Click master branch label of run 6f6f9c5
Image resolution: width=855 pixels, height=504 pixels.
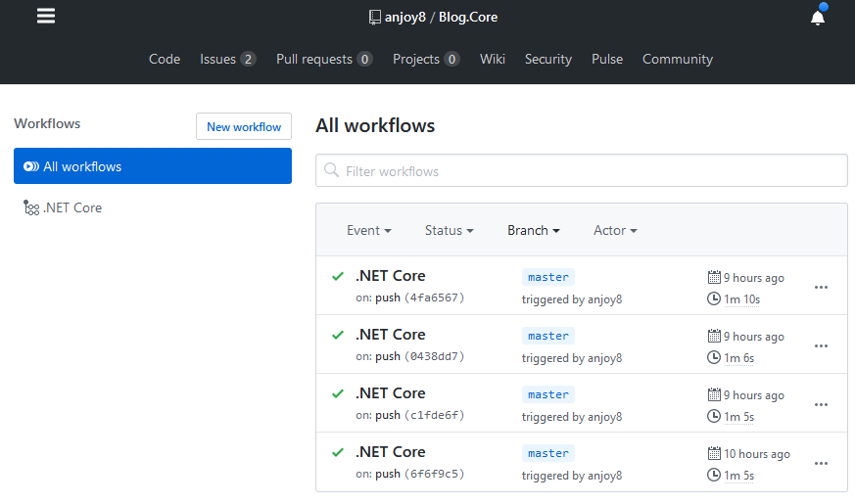tap(548, 453)
